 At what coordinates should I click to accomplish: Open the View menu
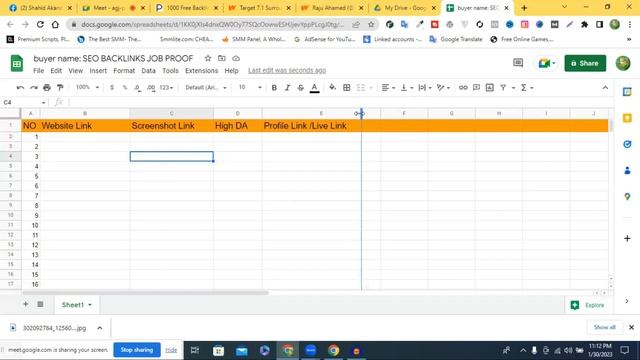(76, 71)
